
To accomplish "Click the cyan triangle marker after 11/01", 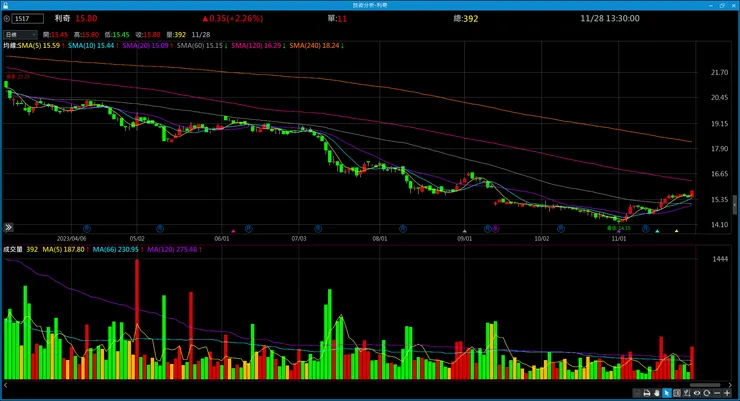I will (657, 231).
